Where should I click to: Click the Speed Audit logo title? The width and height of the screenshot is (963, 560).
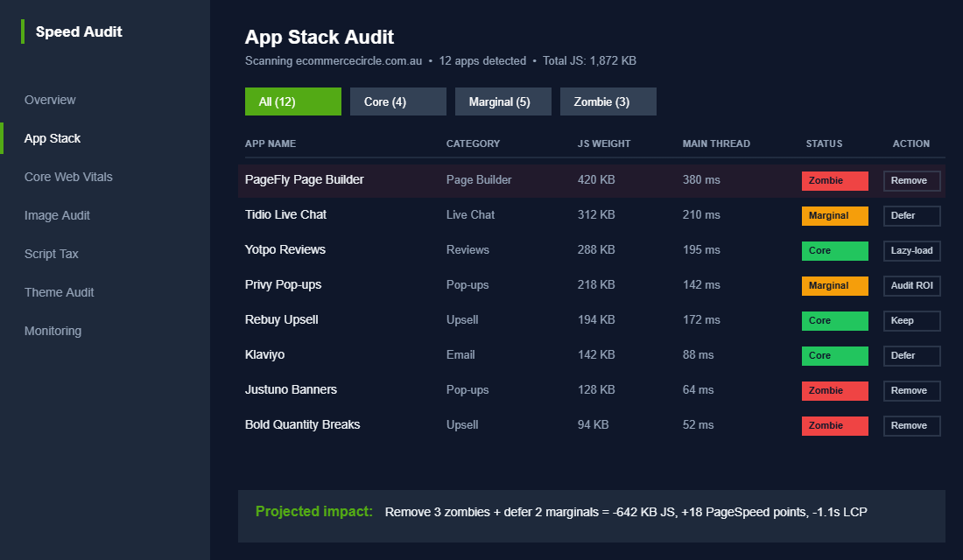click(x=79, y=31)
